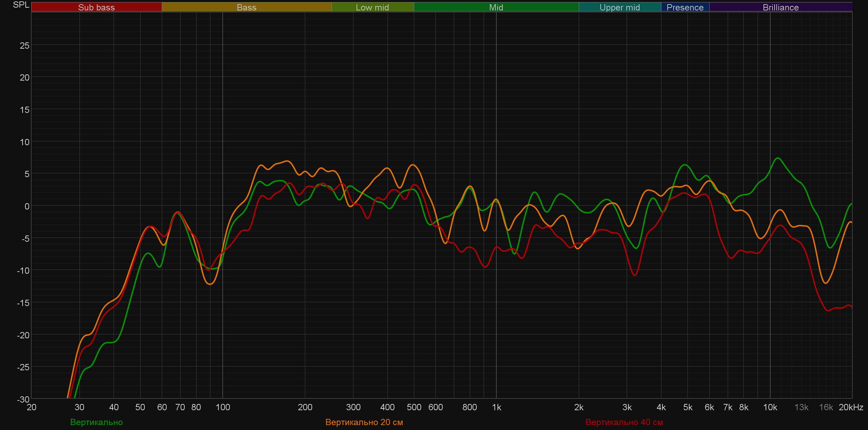Toggle the orange Вертикально 20 см legend

coord(364,422)
